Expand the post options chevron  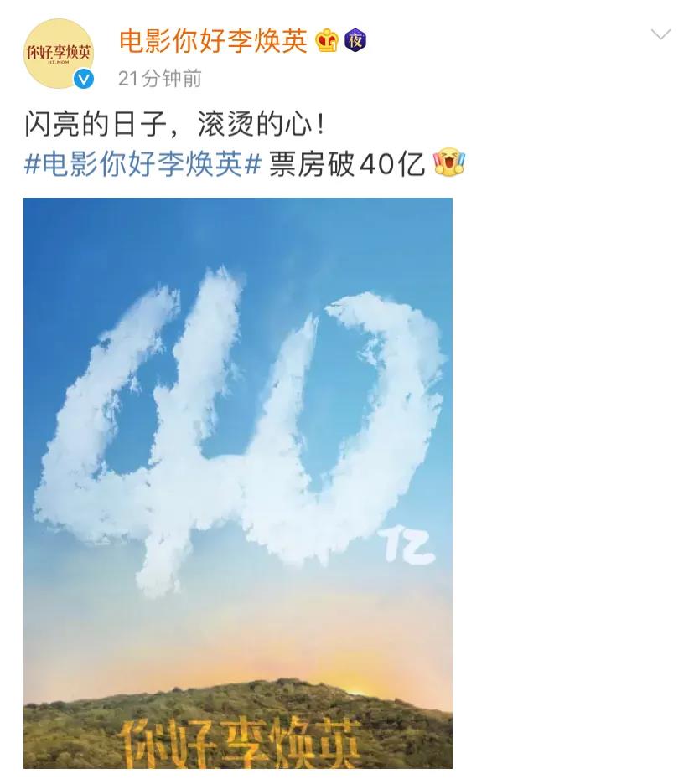click(x=660, y=34)
